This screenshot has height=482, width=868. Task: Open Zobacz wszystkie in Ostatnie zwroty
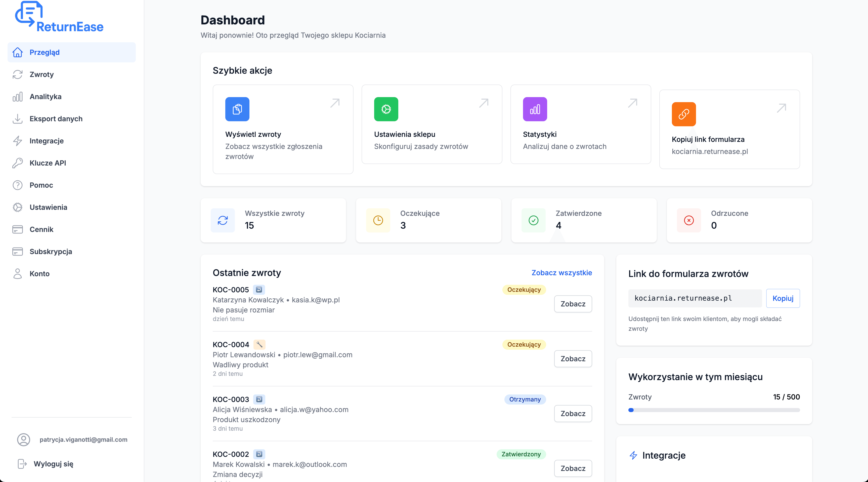coord(561,273)
